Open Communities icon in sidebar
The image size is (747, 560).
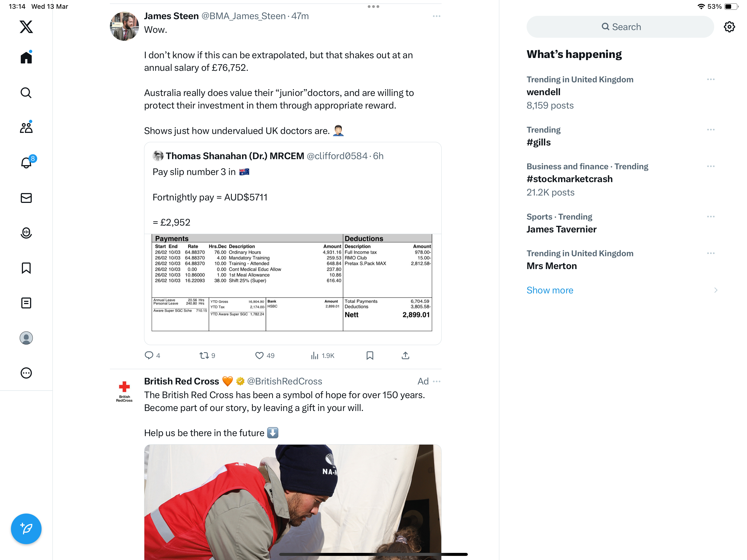pyautogui.click(x=26, y=127)
